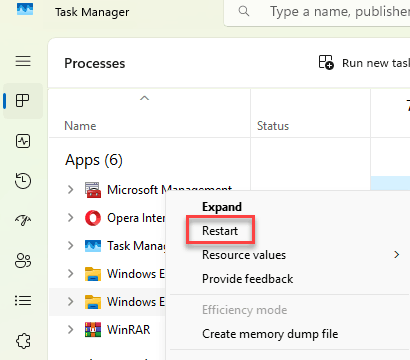The width and height of the screenshot is (410, 360).
Task: Click the Processes page heading
Action: click(x=95, y=63)
